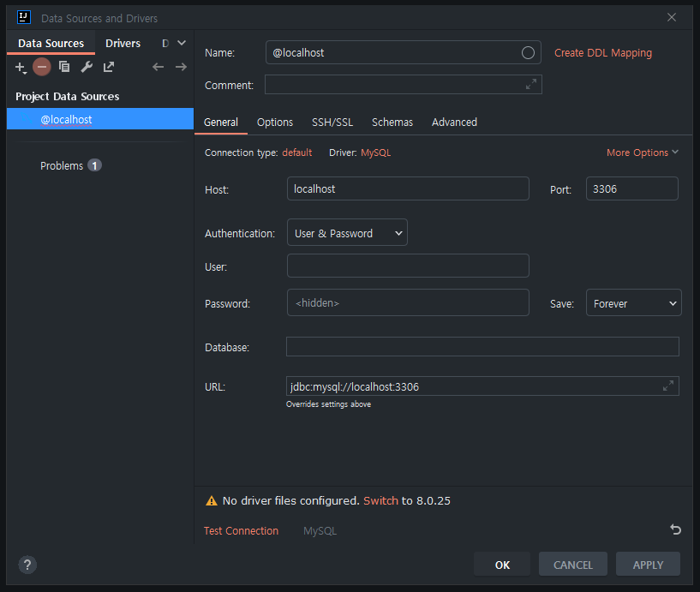Open driver settings wrench icon

point(87,67)
